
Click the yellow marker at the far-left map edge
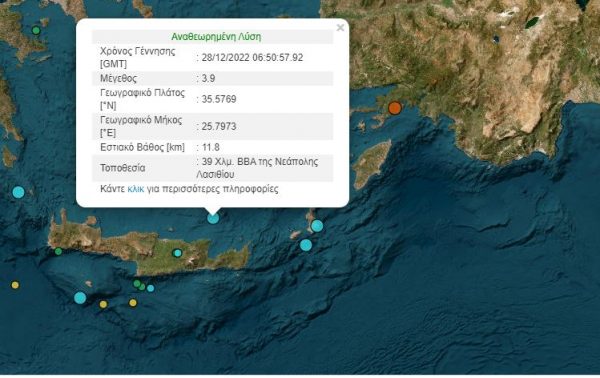pos(15,285)
